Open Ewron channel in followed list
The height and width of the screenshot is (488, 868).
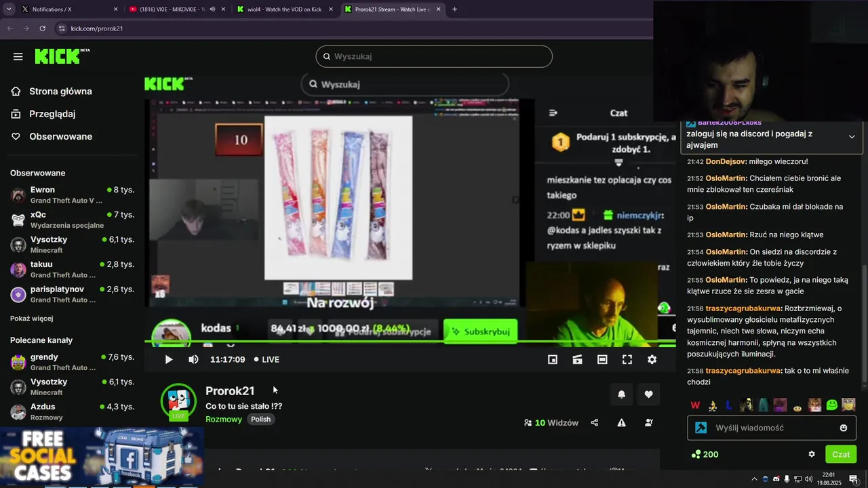pos(72,195)
